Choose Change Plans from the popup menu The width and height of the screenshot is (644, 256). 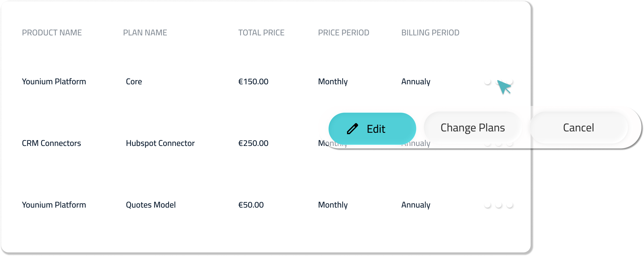472,128
